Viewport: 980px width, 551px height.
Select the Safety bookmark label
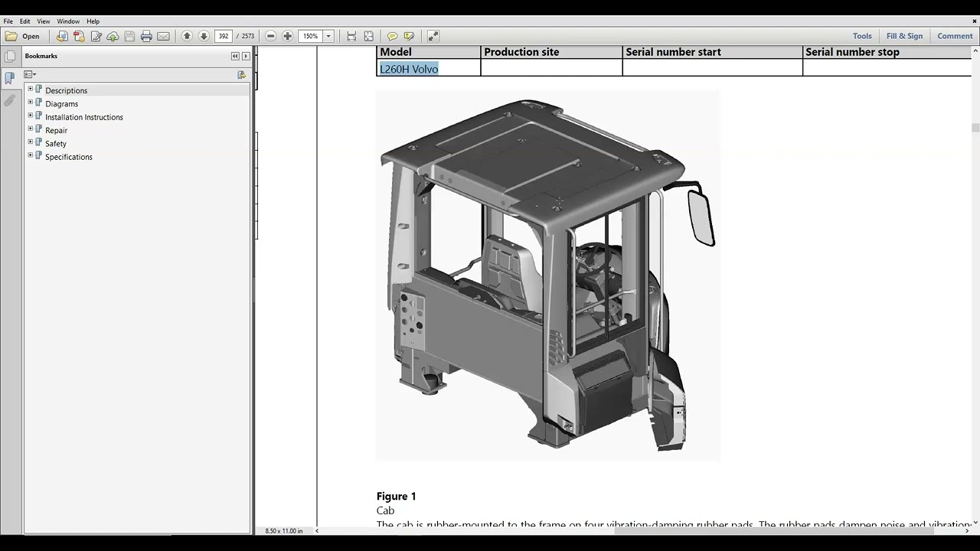[55, 144]
